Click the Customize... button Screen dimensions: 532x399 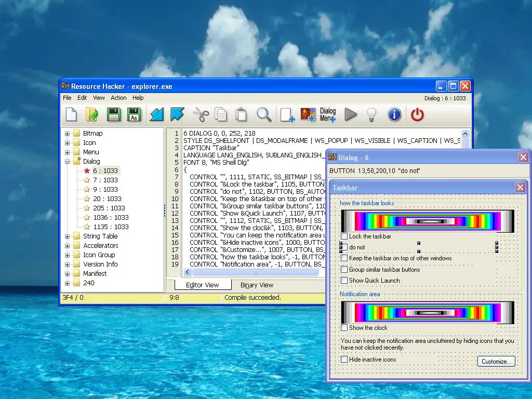[x=496, y=362]
